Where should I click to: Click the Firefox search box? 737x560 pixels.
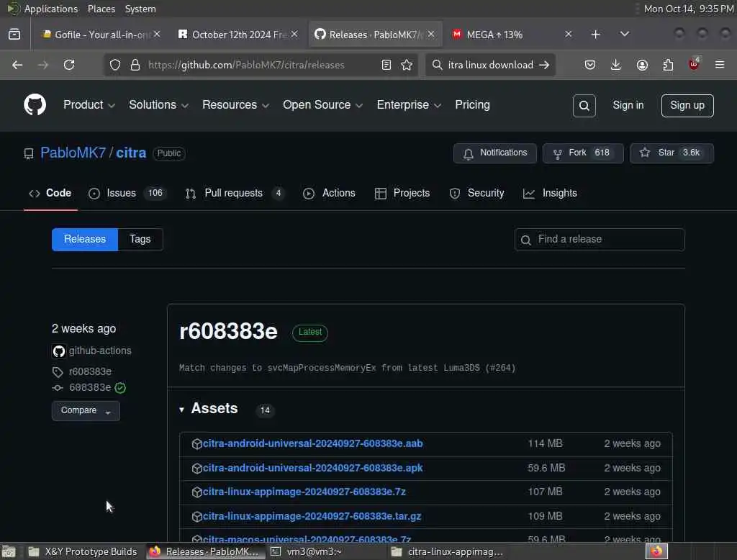[x=490, y=65]
